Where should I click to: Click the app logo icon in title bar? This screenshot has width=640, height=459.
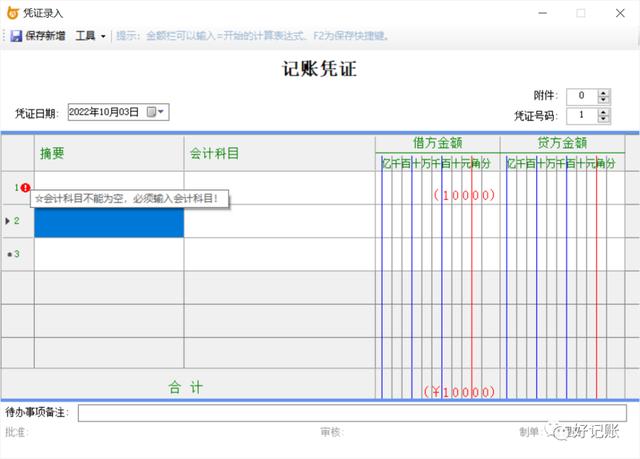click(13, 13)
